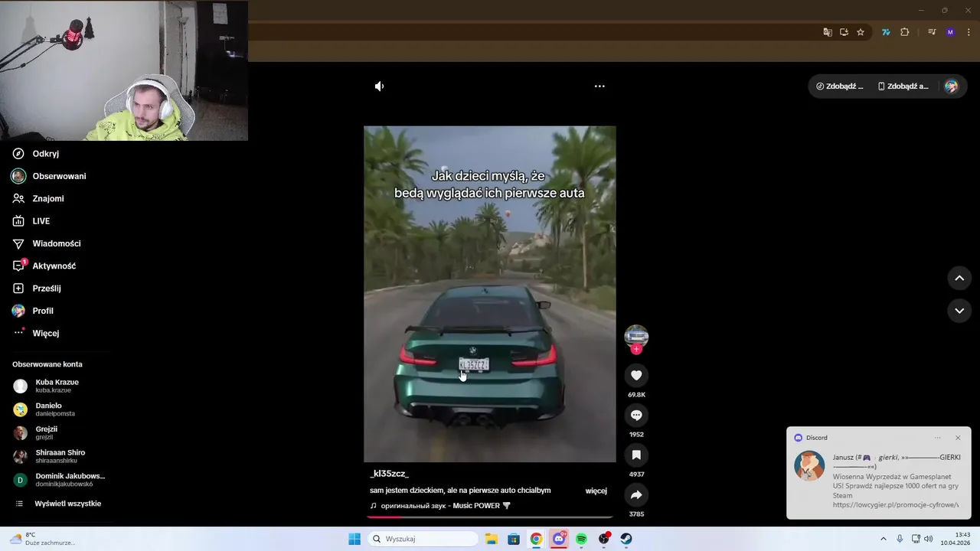This screenshot has width=980, height=551.
Task: Open Kuba Krazue followed account
Action: tap(57, 386)
